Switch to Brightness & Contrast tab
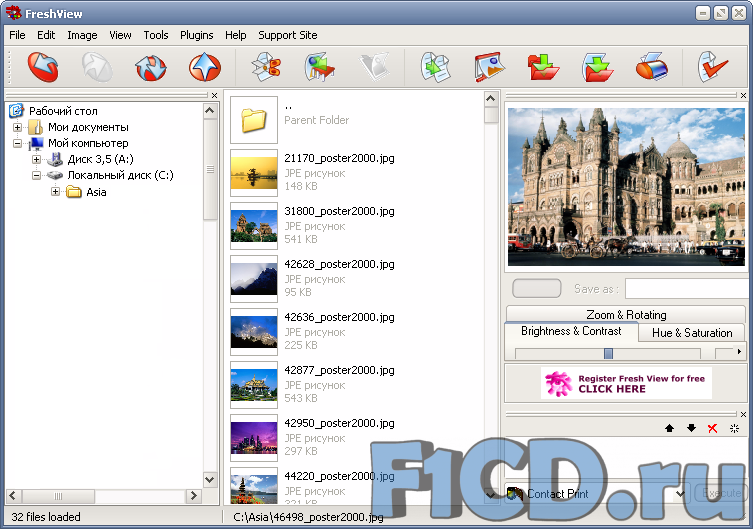The image size is (753, 529). click(x=571, y=331)
